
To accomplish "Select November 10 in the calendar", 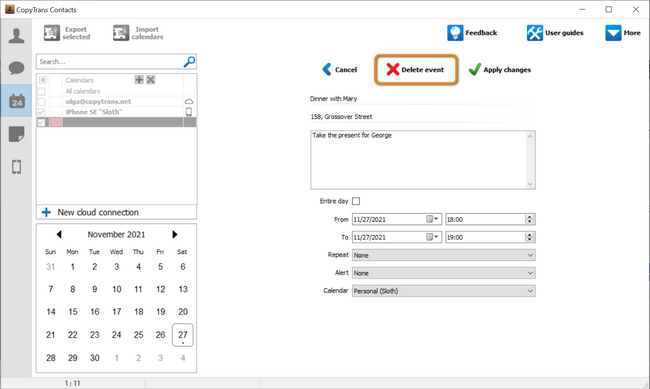I will click(x=116, y=289).
